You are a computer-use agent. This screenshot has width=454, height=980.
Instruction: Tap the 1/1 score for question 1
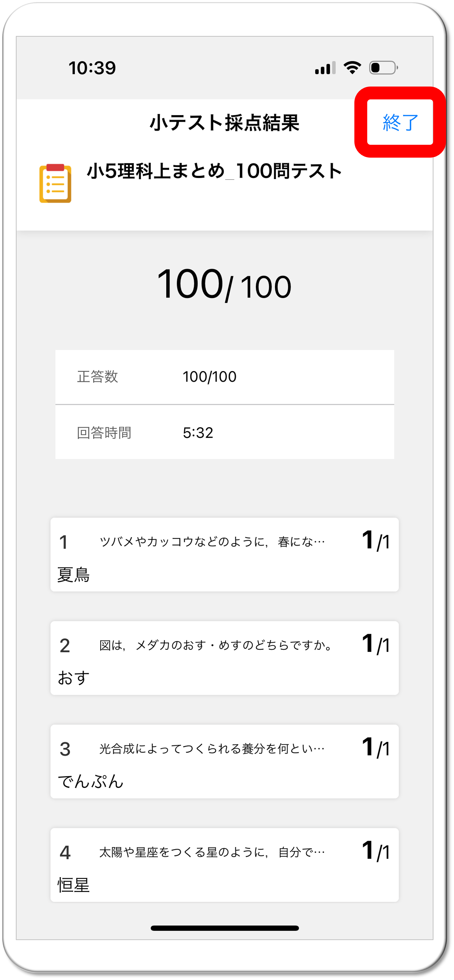(376, 541)
